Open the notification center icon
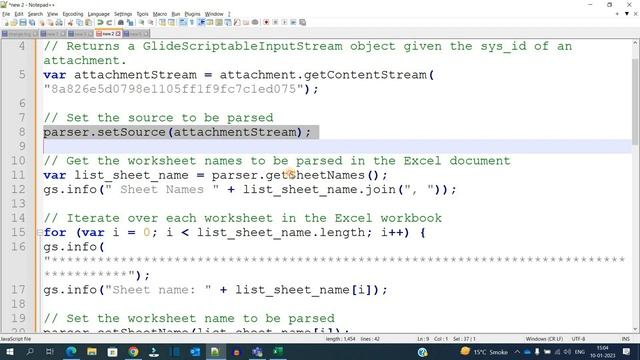The width and height of the screenshot is (640, 360). coord(627,351)
